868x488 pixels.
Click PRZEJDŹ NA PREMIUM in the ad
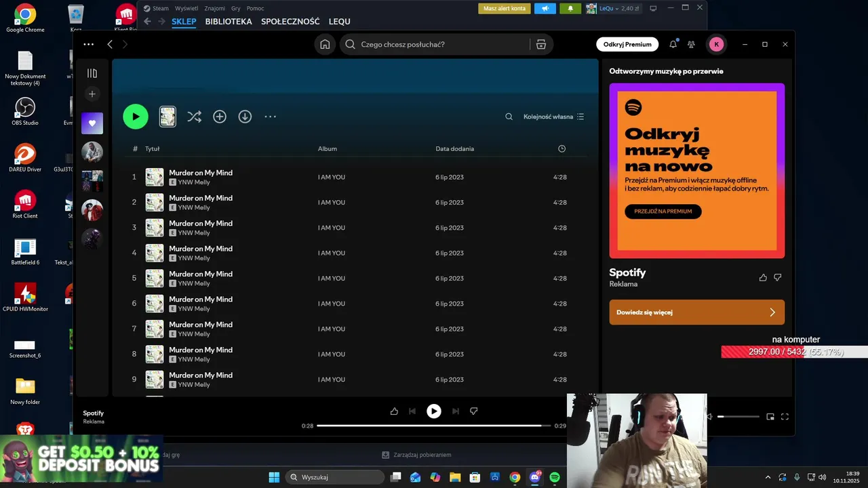tap(663, 211)
